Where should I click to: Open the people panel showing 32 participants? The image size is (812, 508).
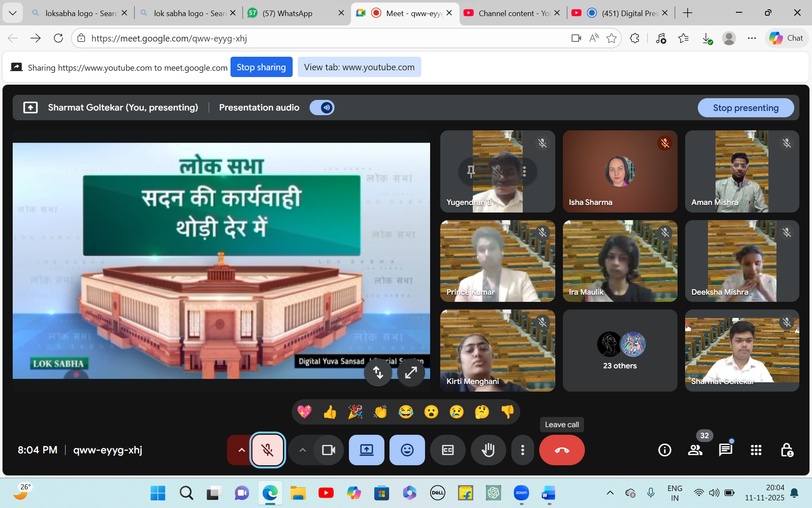(x=695, y=450)
